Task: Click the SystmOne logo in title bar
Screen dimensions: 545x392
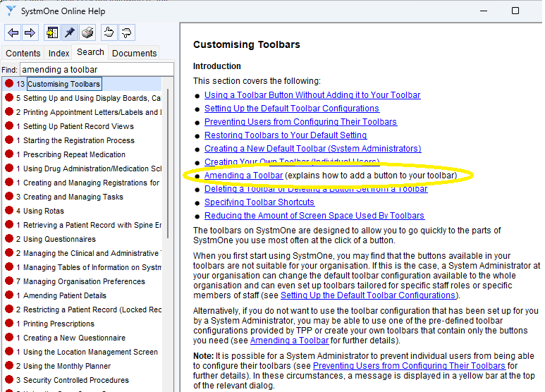Action: pyautogui.click(x=11, y=11)
